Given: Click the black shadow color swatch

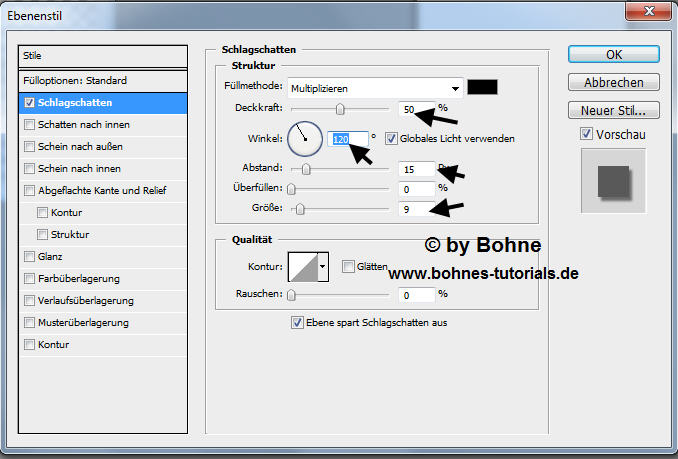Looking at the screenshot, I should 485,87.
